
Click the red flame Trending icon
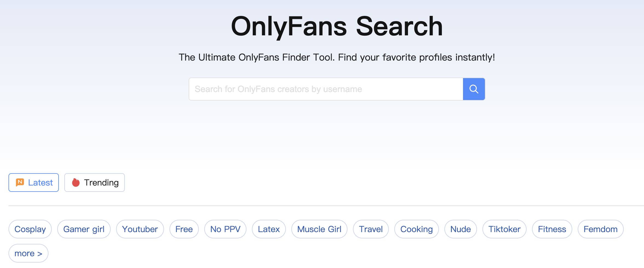(76, 182)
